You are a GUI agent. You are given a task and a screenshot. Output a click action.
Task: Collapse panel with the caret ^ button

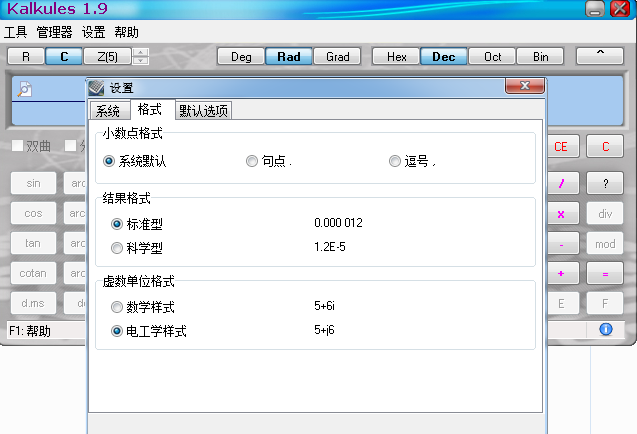coord(600,56)
